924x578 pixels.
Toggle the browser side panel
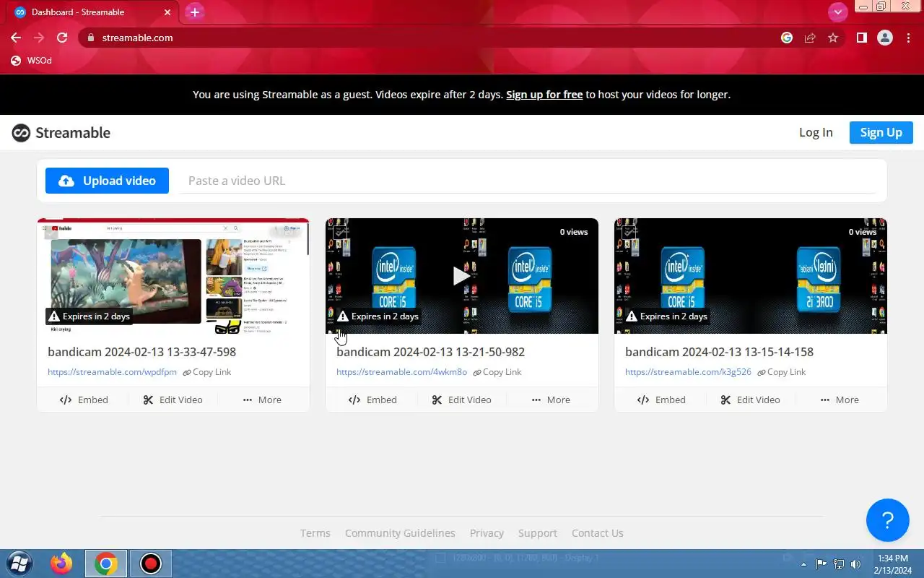pos(862,38)
